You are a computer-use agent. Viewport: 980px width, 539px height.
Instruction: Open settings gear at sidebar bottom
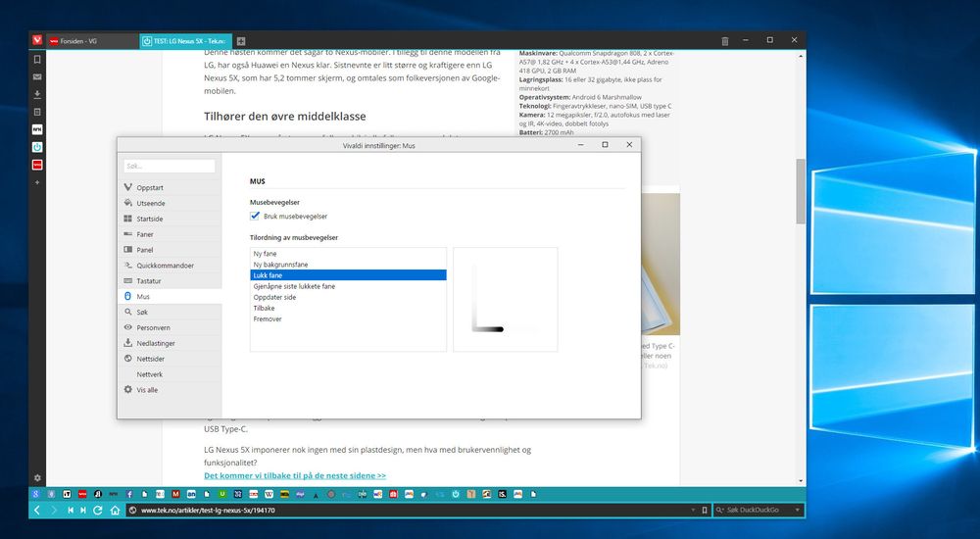pos(37,477)
